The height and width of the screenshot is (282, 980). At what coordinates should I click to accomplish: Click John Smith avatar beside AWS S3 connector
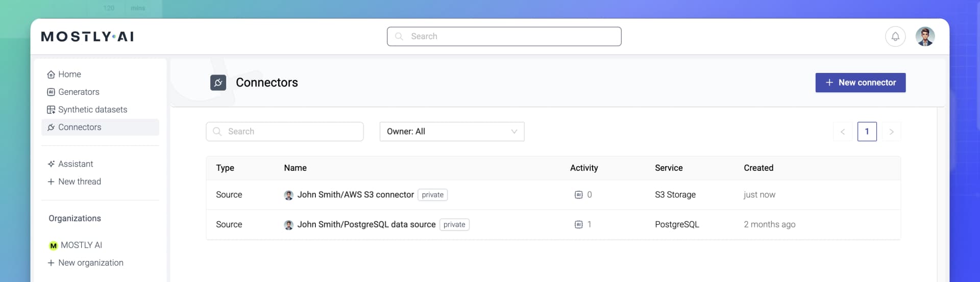click(288, 195)
